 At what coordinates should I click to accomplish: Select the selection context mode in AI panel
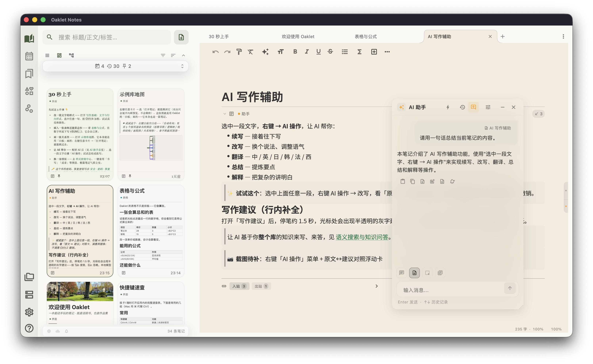click(427, 273)
